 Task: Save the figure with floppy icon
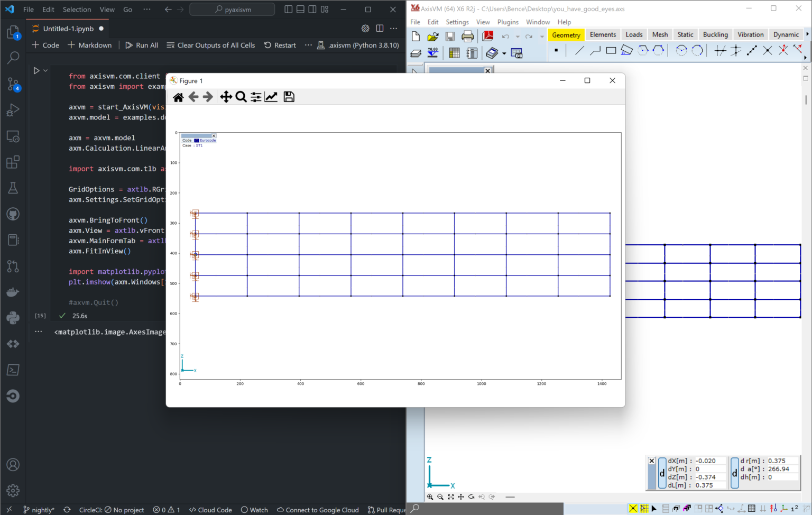[x=289, y=97]
